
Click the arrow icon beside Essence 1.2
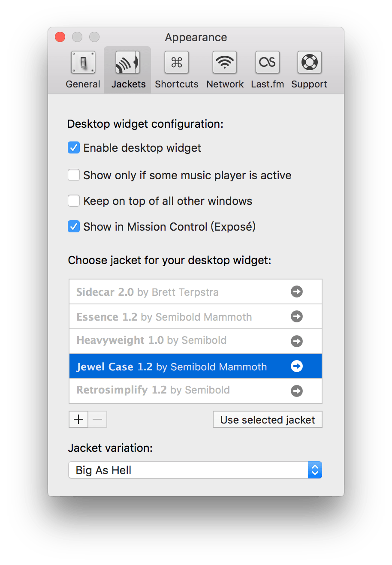tap(297, 316)
